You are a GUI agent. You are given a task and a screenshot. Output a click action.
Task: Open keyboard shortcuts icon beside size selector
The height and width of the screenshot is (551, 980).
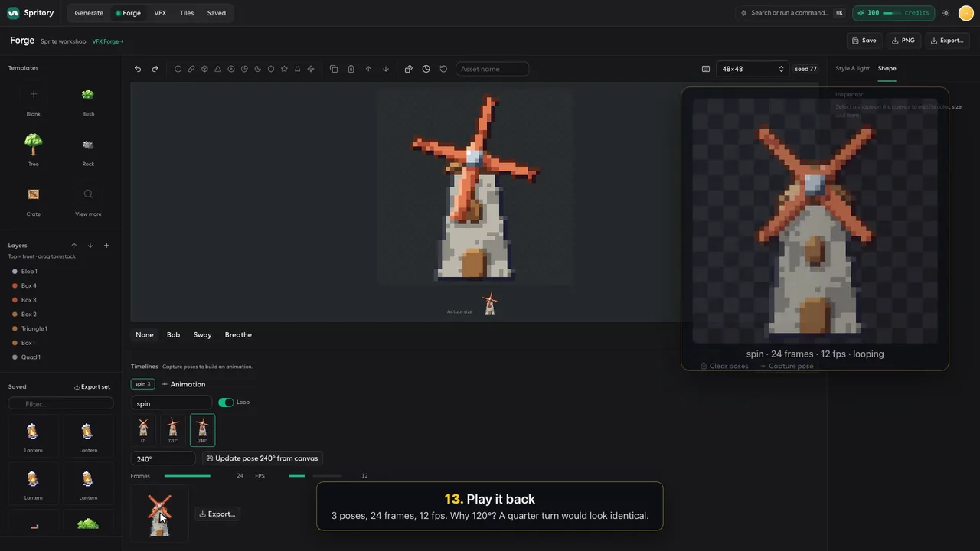coord(706,69)
